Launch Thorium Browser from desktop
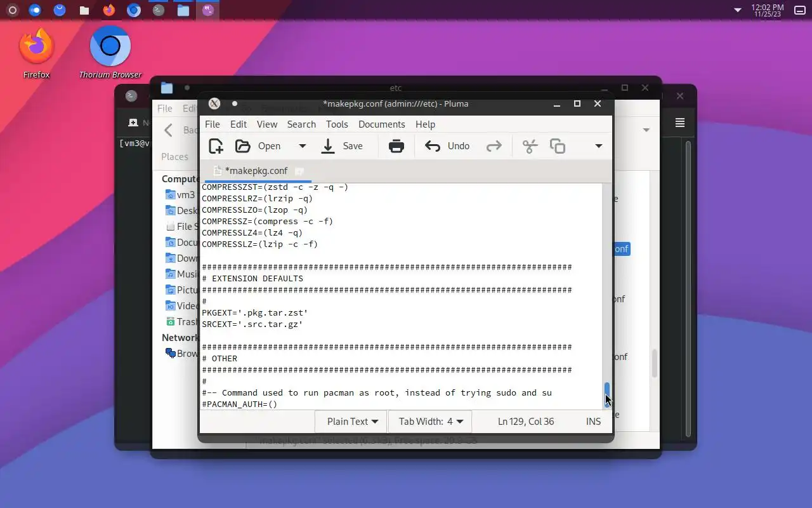Screen dimensions: 812x508 coord(110,53)
